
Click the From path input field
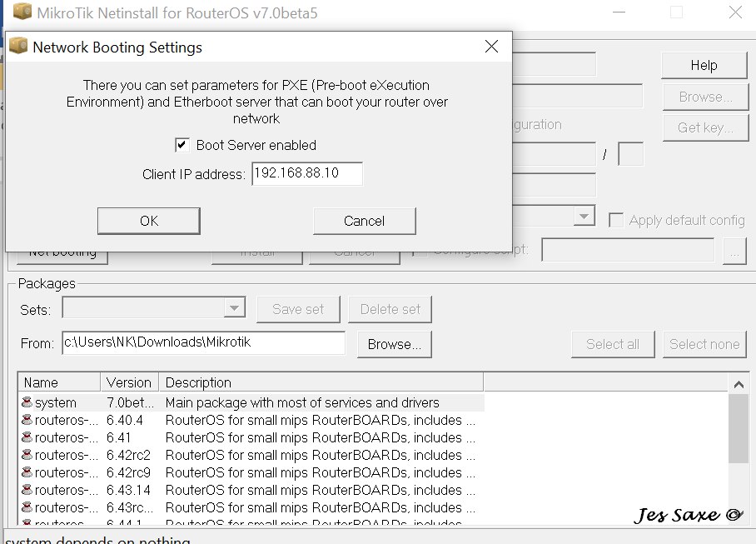click(203, 343)
